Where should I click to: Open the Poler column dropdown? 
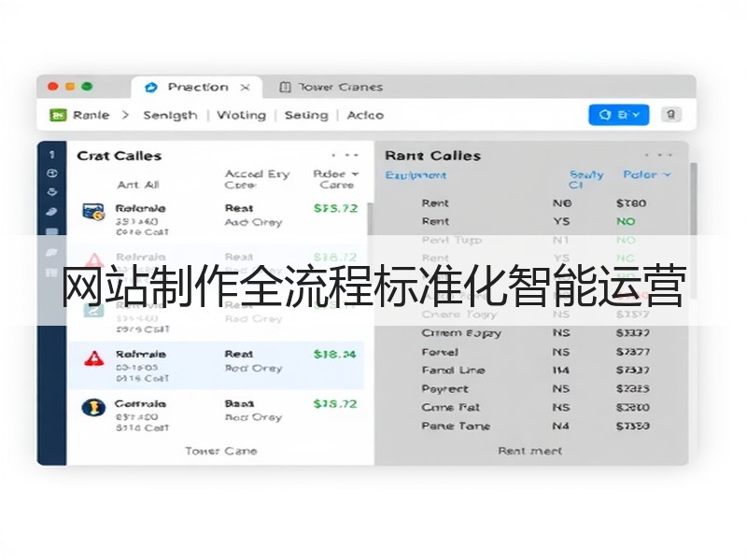tap(647, 175)
